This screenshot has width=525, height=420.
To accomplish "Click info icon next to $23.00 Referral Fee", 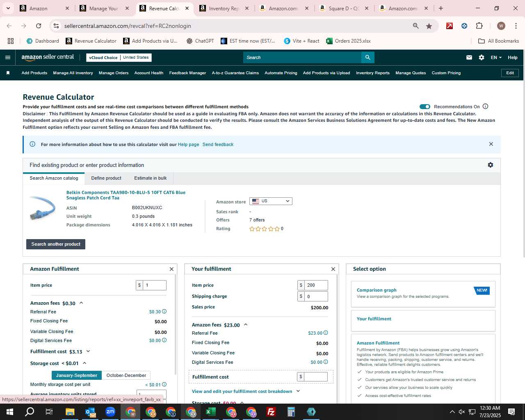I will tap(326, 333).
